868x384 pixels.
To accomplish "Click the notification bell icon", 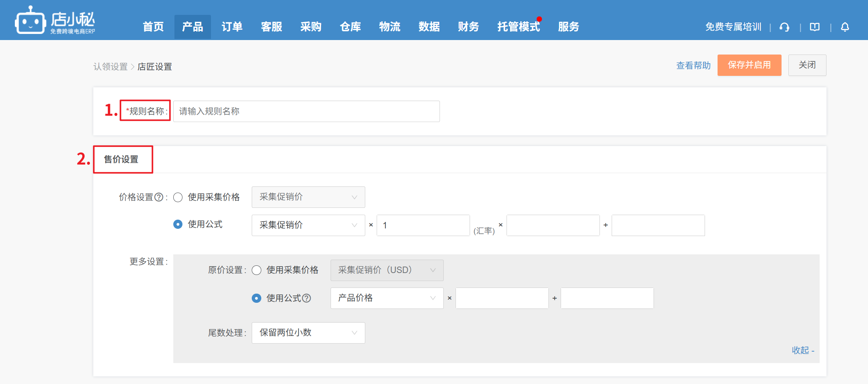I will click(x=845, y=27).
